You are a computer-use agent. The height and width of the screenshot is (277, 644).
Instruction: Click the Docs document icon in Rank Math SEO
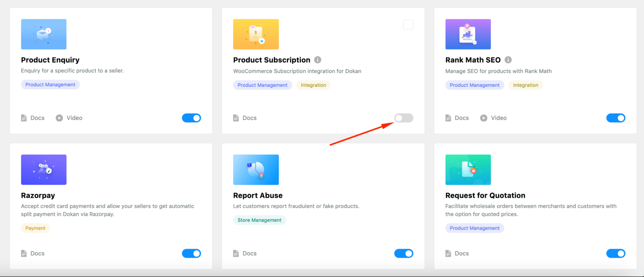[x=448, y=118]
